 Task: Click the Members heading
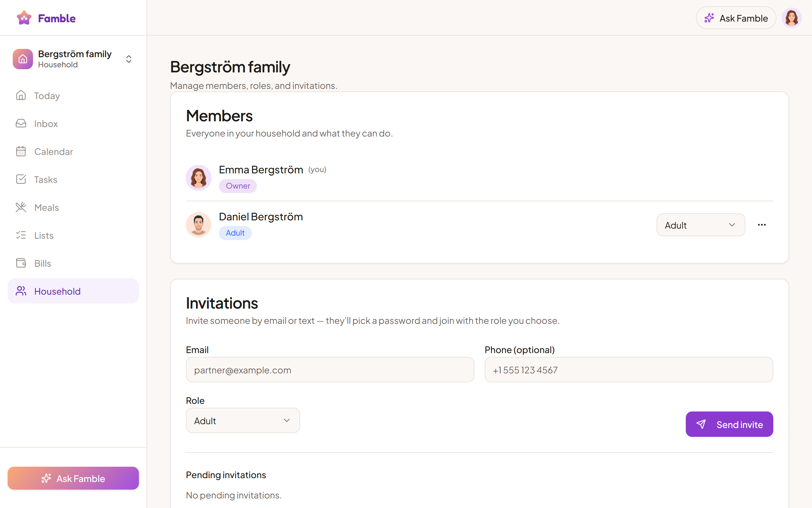[219, 116]
